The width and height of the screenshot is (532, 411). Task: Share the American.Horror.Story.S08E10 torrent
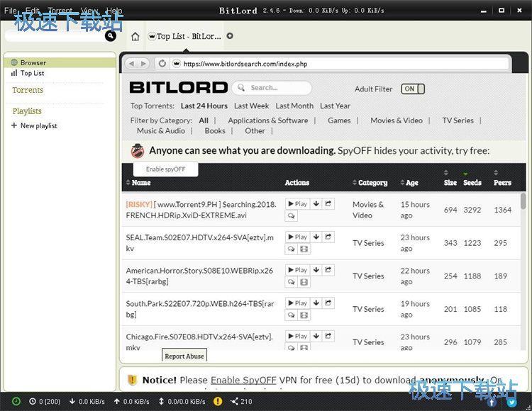pyautogui.click(x=328, y=270)
